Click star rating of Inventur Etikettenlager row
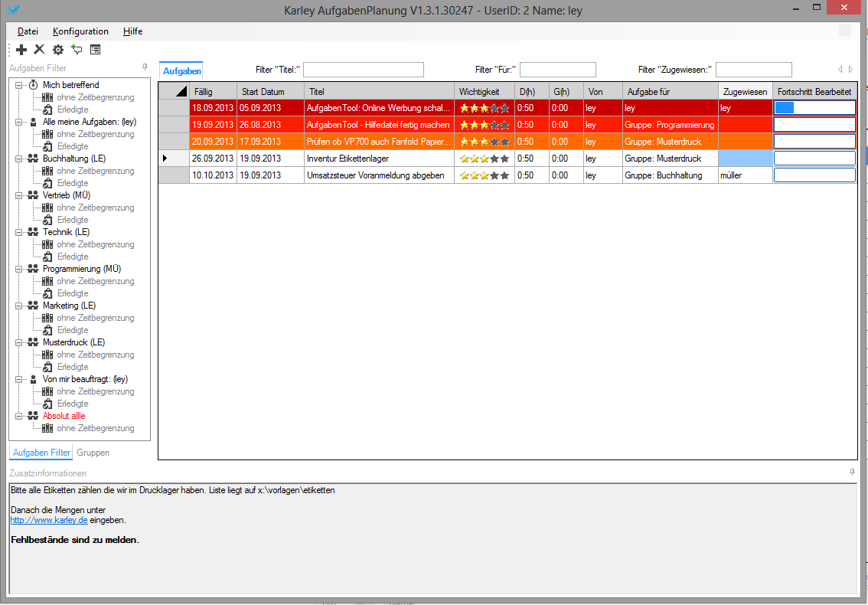Screen dimensions: 868x605 tap(485, 159)
